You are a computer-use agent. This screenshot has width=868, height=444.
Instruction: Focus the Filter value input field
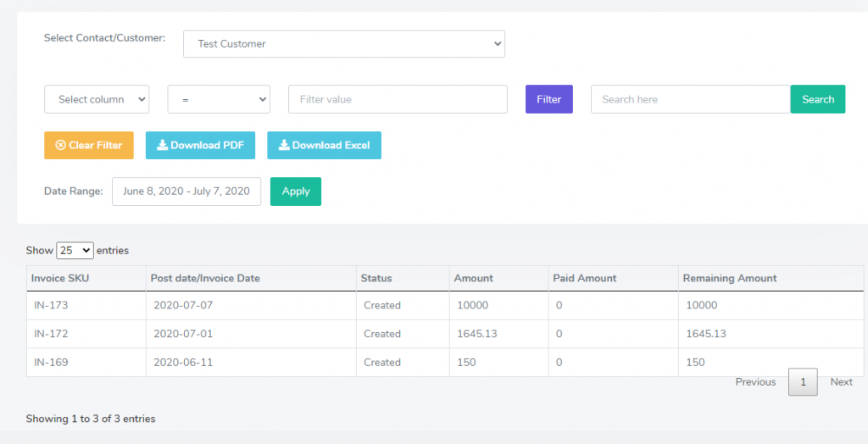tap(398, 99)
